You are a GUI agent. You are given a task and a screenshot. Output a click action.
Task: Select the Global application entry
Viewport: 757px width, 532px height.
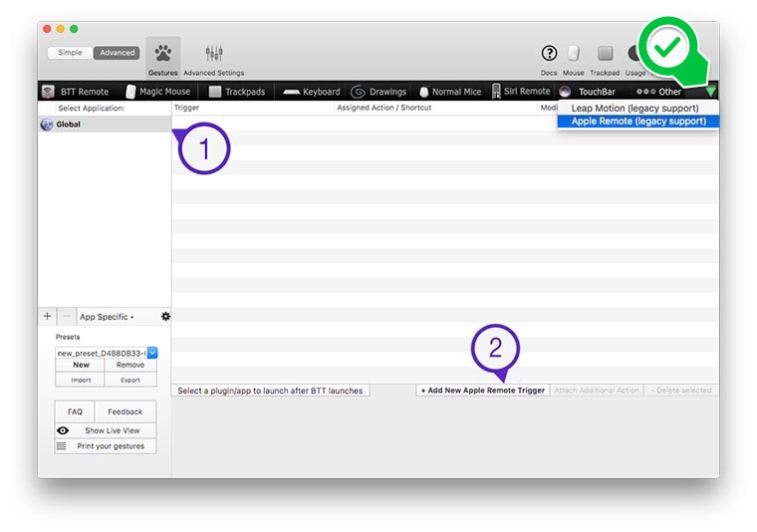pos(105,125)
